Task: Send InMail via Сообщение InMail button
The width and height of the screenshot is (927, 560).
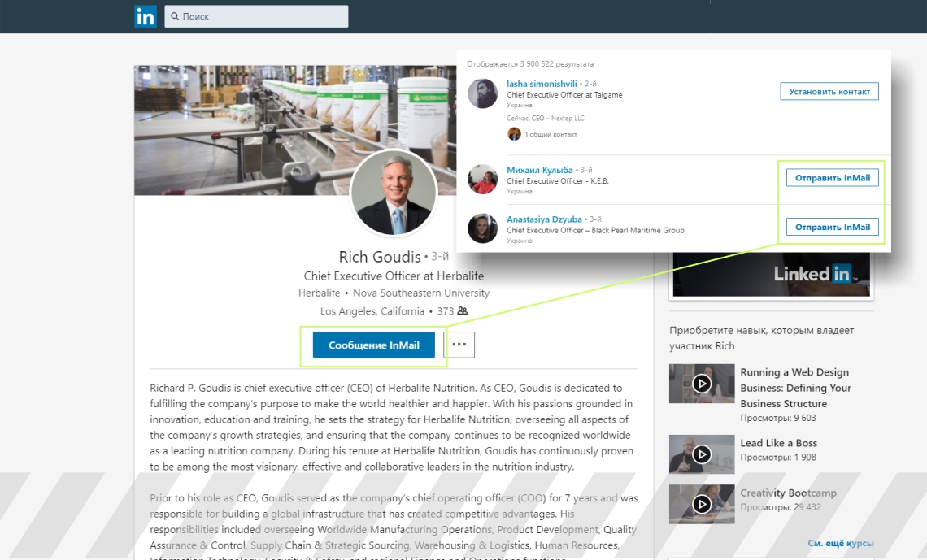Action: click(x=373, y=345)
